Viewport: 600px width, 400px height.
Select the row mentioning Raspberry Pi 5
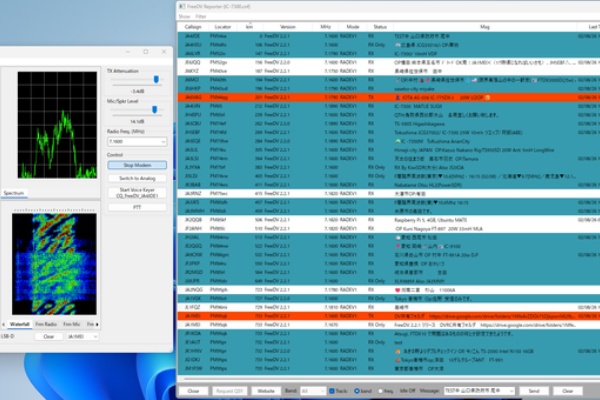click(389, 220)
